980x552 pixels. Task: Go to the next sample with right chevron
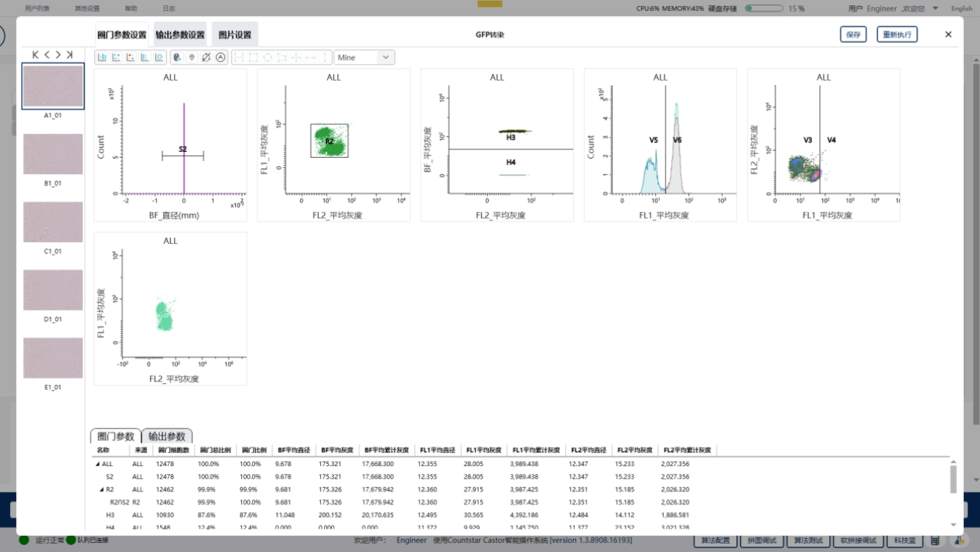click(x=58, y=54)
